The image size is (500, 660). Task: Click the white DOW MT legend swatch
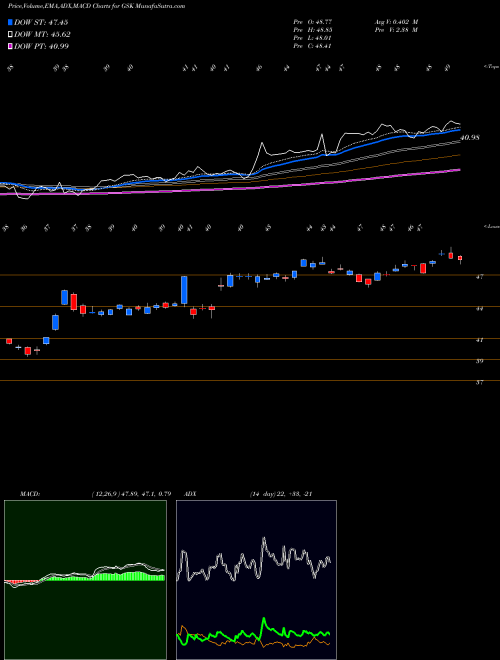tap(10, 35)
